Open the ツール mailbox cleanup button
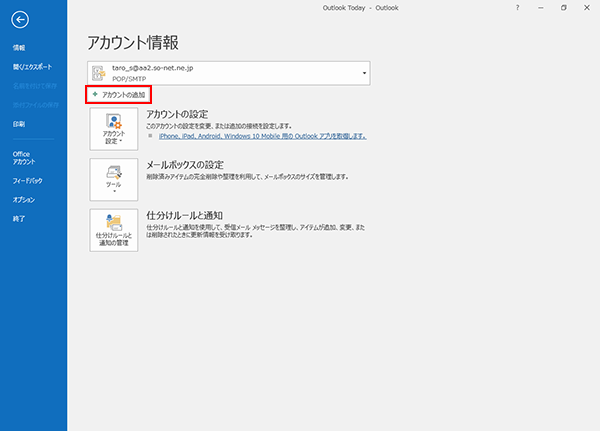600x431 pixels. (x=112, y=178)
